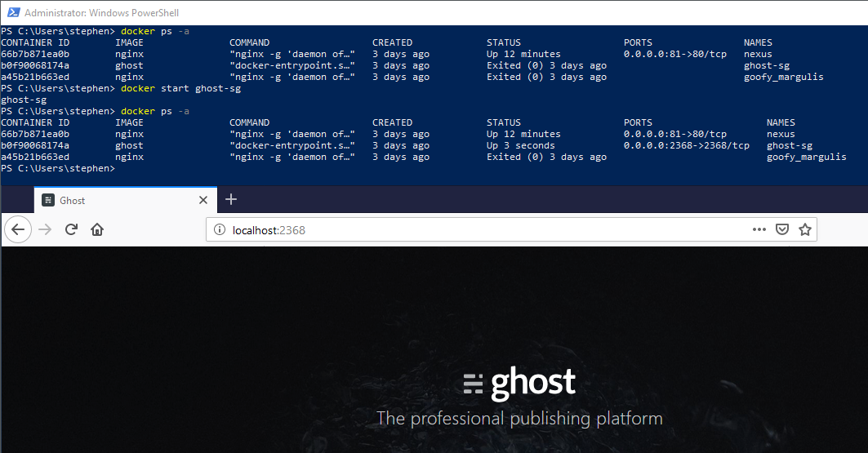This screenshot has width=868, height=453.
Task: Click the last empty PowerShell prompt line
Action: [x=58, y=169]
